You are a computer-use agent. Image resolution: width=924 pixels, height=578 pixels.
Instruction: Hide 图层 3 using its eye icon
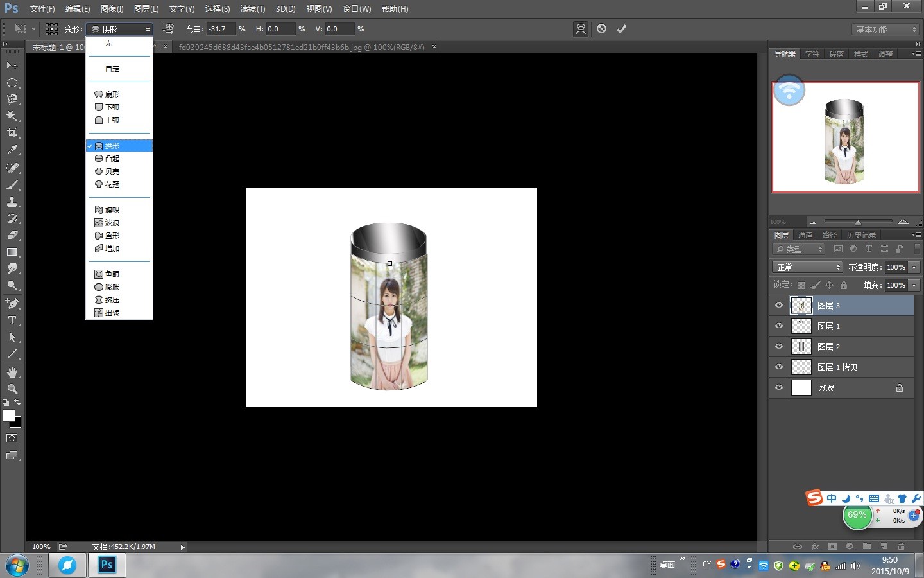[x=779, y=306]
